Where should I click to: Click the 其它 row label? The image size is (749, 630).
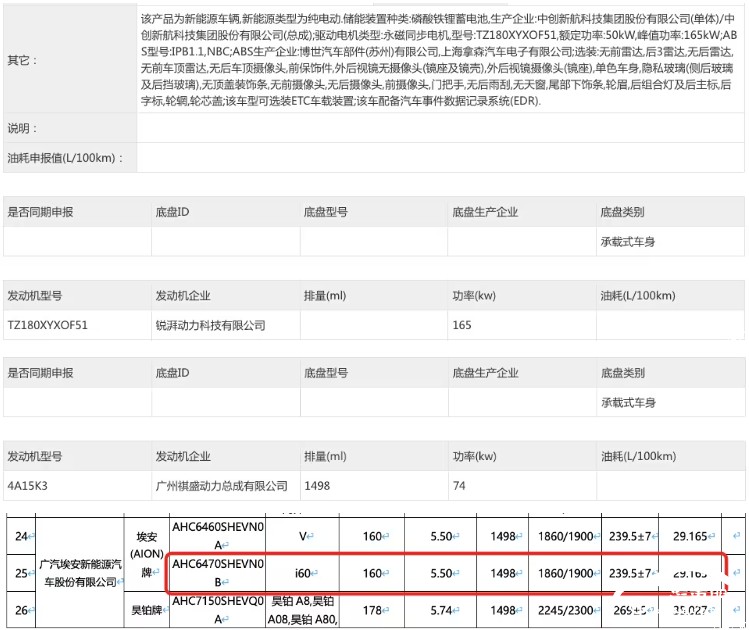(22, 61)
